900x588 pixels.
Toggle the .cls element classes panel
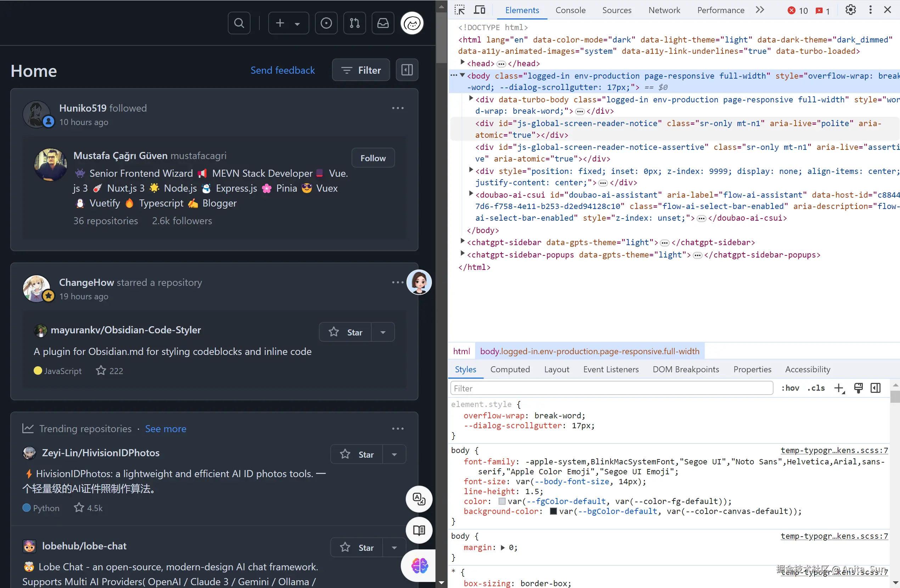pyautogui.click(x=816, y=388)
